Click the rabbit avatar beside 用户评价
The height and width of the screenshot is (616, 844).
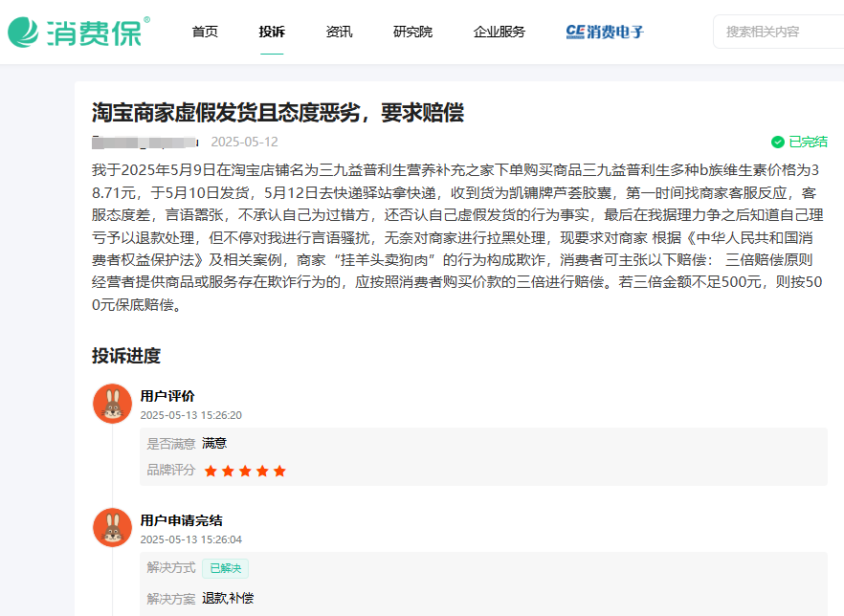point(113,404)
